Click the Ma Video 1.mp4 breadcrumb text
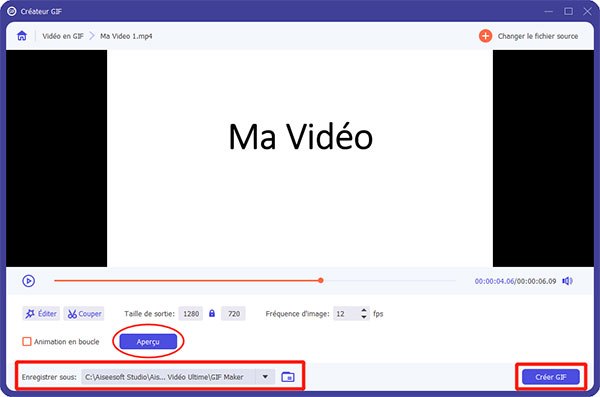Viewport: 600px width, 397px height. (126, 36)
